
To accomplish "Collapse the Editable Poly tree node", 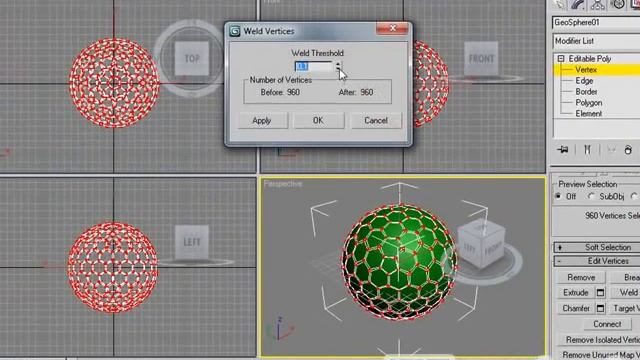I will [561, 59].
